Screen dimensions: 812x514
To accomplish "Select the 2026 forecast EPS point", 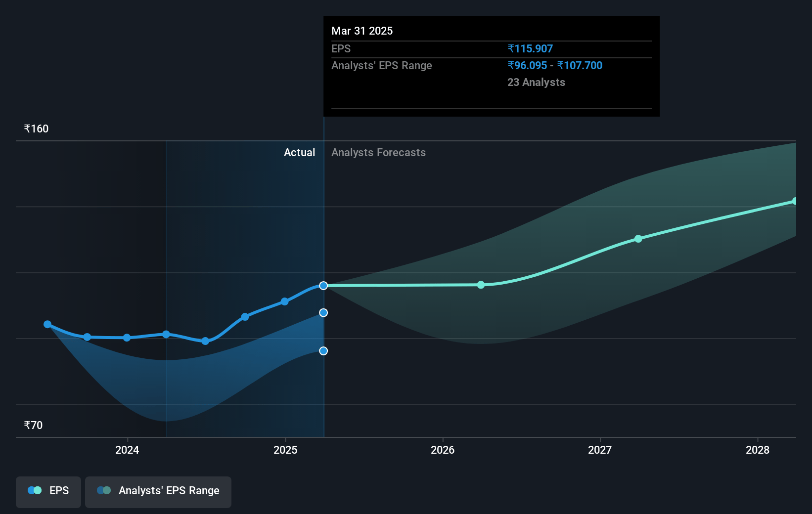I will coord(481,285).
